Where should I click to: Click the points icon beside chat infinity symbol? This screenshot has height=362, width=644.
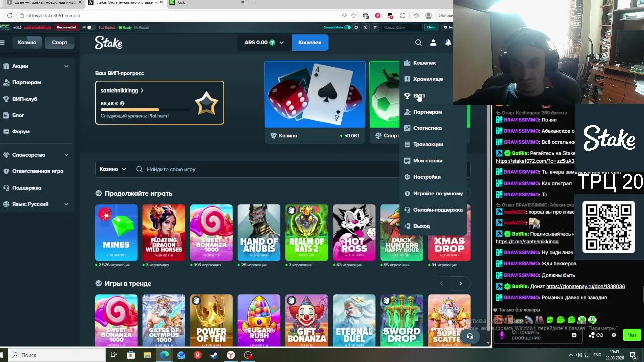(x=592, y=335)
